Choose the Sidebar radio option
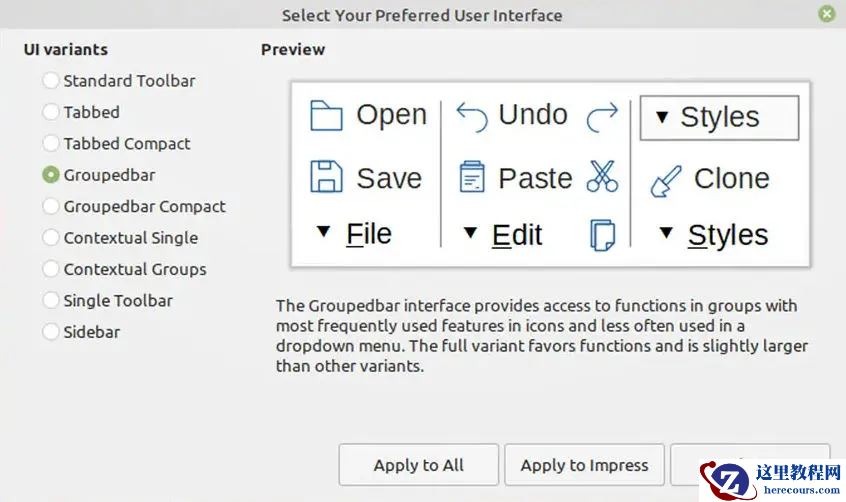This screenshot has width=846, height=502. coord(51,332)
